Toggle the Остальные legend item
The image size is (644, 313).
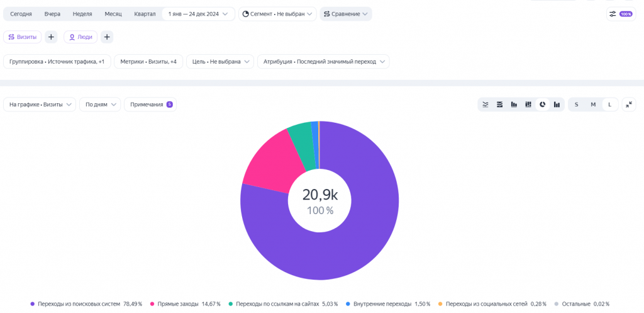pos(582,304)
